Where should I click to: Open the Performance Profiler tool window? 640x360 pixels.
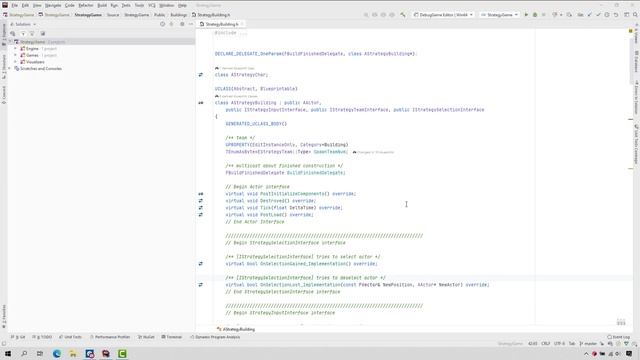[x=110, y=337]
